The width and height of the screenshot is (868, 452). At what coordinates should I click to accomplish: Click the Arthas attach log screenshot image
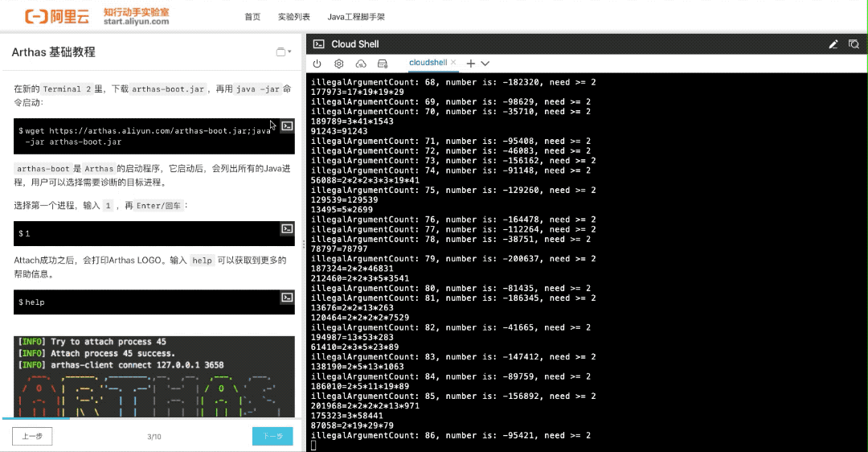tap(154, 376)
